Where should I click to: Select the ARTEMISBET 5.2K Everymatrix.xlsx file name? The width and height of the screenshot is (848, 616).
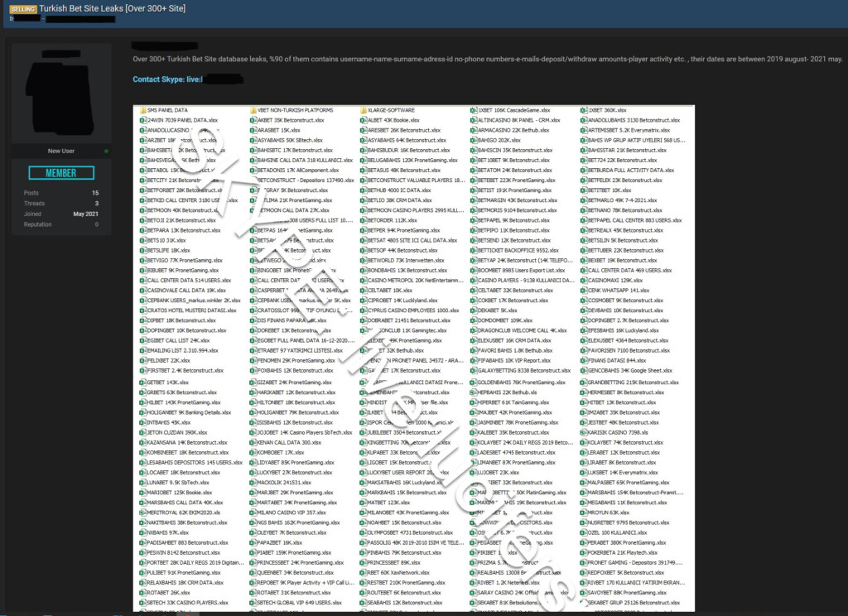tap(629, 130)
